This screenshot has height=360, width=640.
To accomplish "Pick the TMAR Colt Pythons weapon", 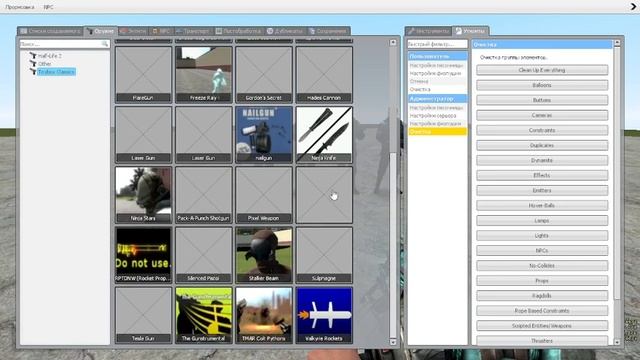I will click(x=264, y=315).
